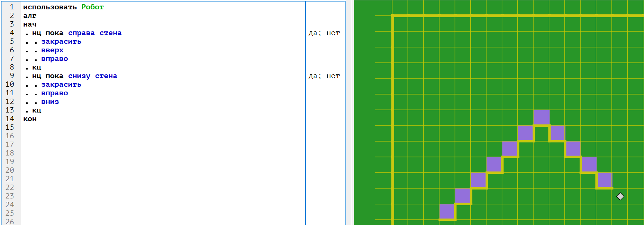644x225 pixels.
Task: Click the вниз command on line 12
Action: point(50,102)
